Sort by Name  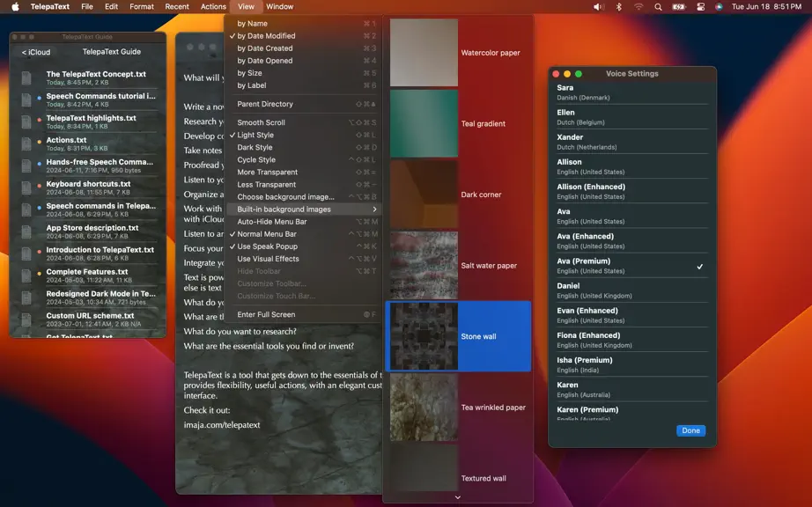pos(303,23)
